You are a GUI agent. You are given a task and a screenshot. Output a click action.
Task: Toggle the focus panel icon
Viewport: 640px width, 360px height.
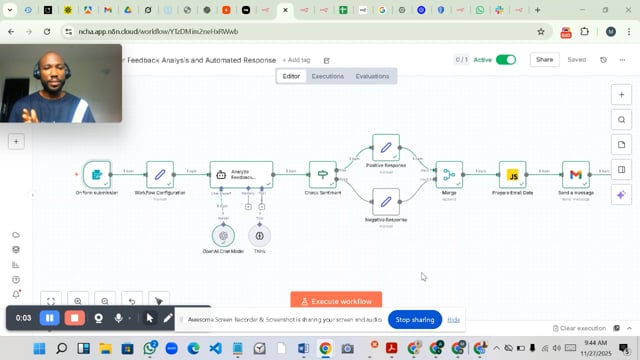click(x=621, y=169)
